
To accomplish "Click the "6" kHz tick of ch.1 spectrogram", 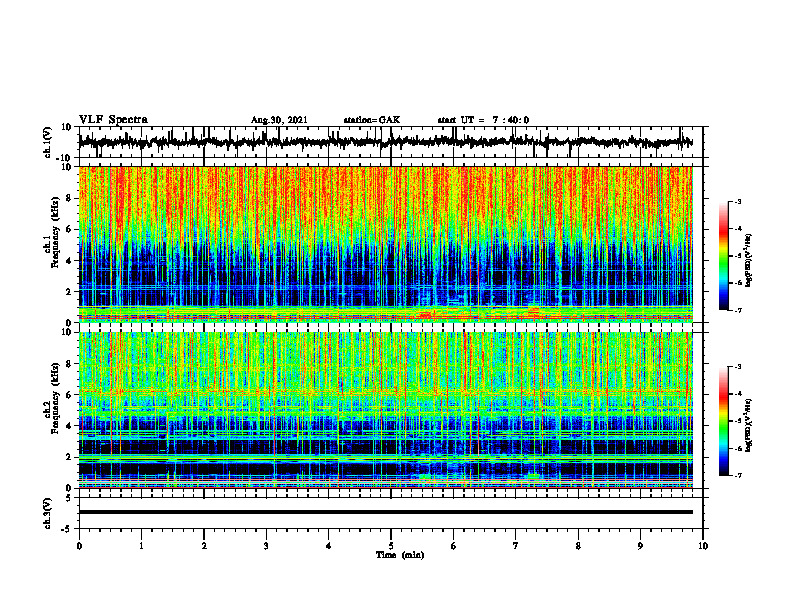I will [x=70, y=229].
